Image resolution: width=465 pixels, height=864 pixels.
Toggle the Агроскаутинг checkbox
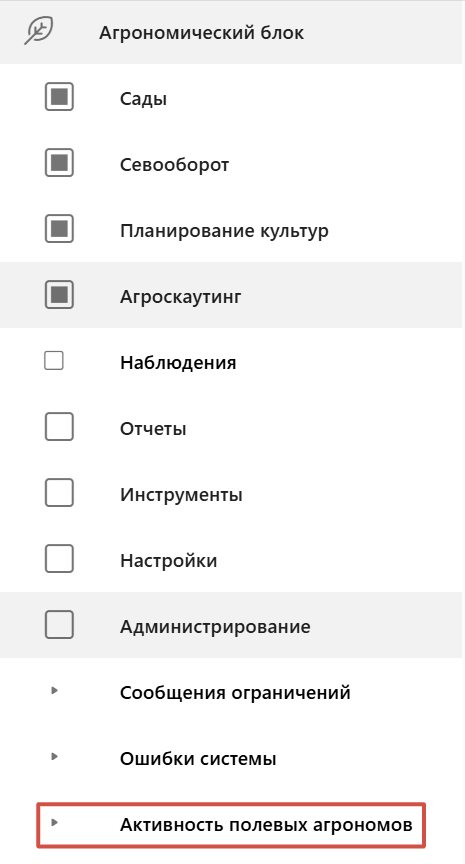coord(59,295)
